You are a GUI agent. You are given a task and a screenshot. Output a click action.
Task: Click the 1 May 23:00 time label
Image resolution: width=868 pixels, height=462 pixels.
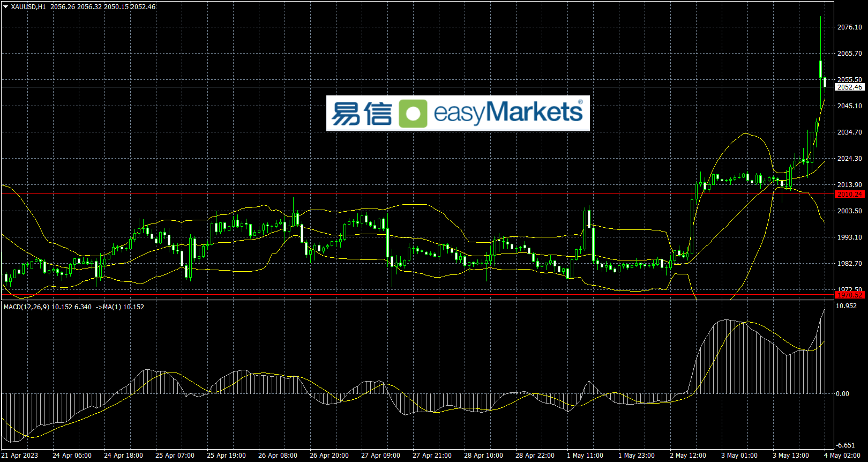point(637,456)
